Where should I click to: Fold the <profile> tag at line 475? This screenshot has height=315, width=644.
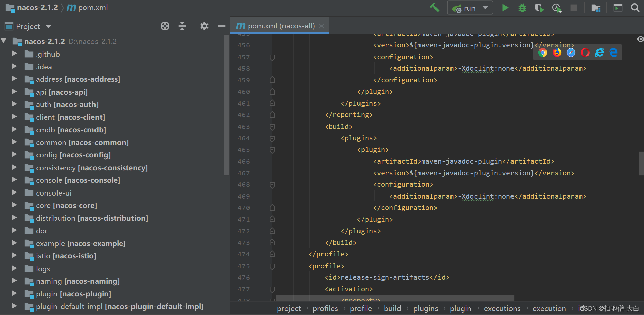coord(272,266)
